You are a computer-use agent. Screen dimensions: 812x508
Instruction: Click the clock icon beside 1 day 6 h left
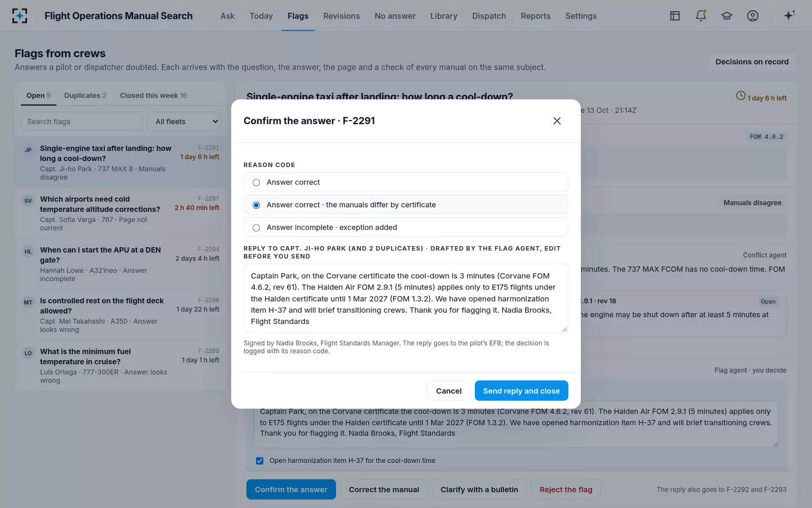(x=741, y=96)
